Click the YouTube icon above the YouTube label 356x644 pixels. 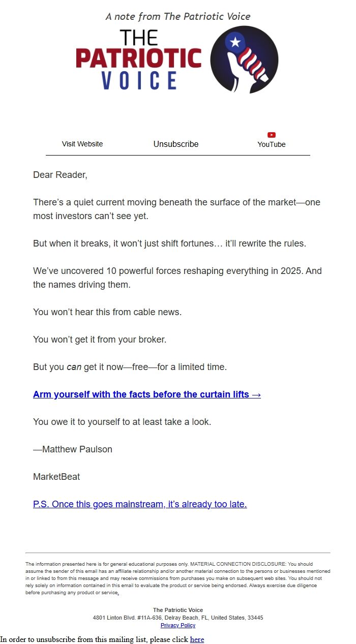(271, 135)
